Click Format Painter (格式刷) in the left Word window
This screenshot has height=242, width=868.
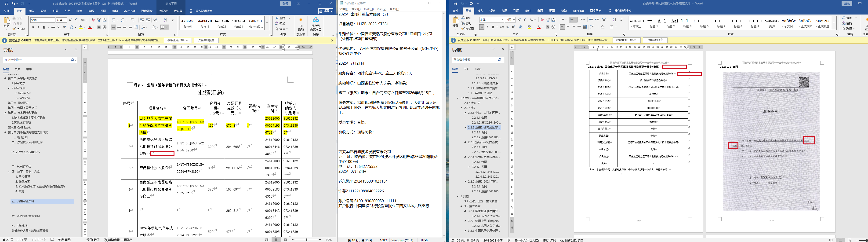[19, 29]
